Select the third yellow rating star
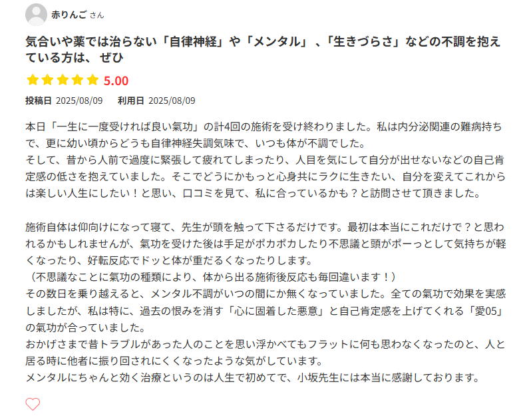This screenshot has width=529, height=420. click(63, 81)
